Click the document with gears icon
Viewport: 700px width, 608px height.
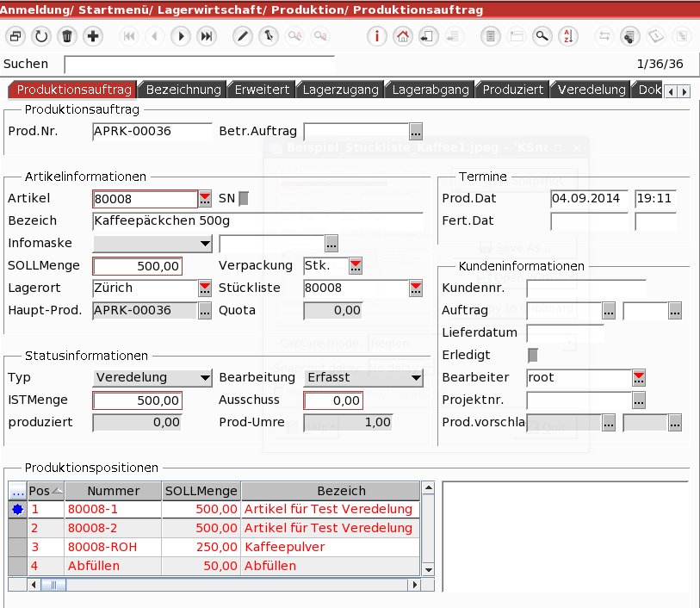[x=630, y=36]
